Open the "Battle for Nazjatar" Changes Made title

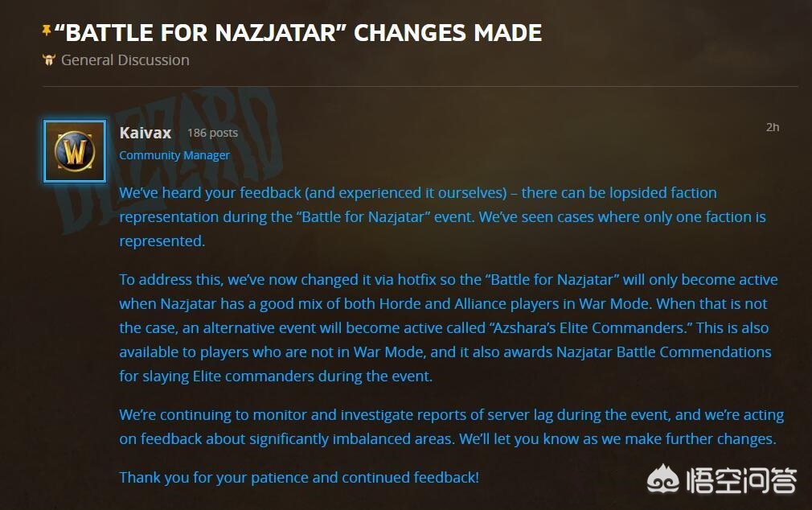[x=297, y=33]
